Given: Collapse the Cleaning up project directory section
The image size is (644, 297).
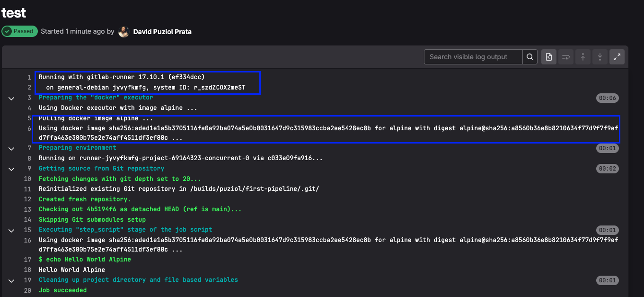Looking at the screenshot, I should 11,280.
